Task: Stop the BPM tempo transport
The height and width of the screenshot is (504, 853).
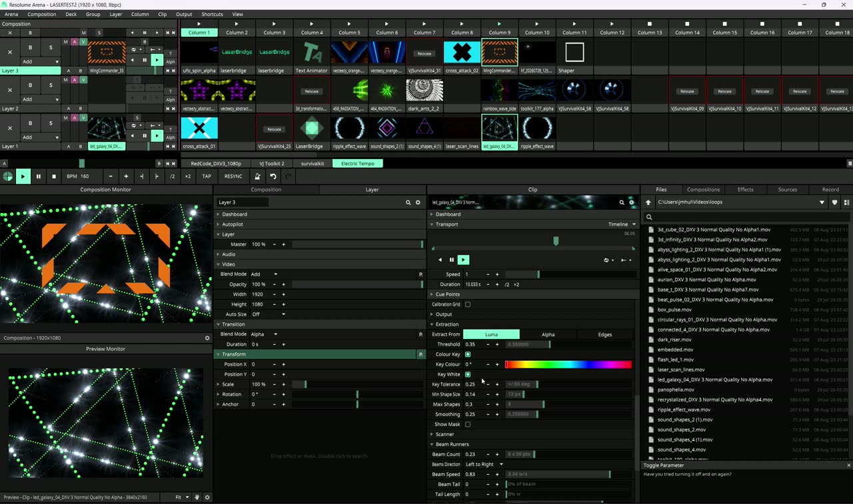Action: (x=54, y=176)
